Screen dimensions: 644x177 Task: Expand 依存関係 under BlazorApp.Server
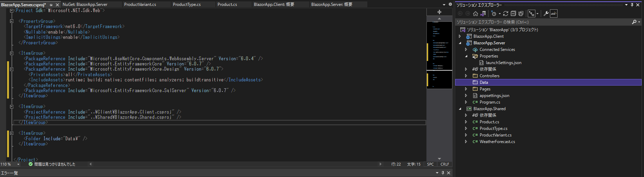pyautogui.click(x=466, y=69)
